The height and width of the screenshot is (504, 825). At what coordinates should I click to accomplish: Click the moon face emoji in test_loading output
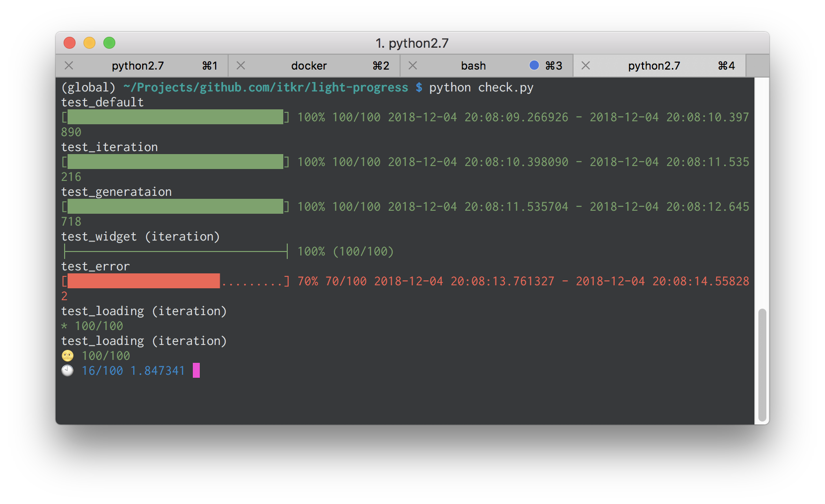67,355
